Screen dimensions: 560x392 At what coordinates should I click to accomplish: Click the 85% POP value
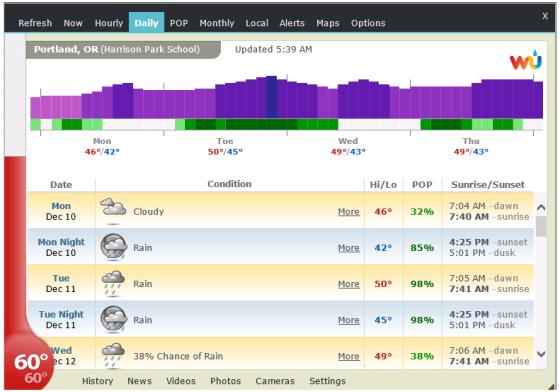(x=422, y=248)
